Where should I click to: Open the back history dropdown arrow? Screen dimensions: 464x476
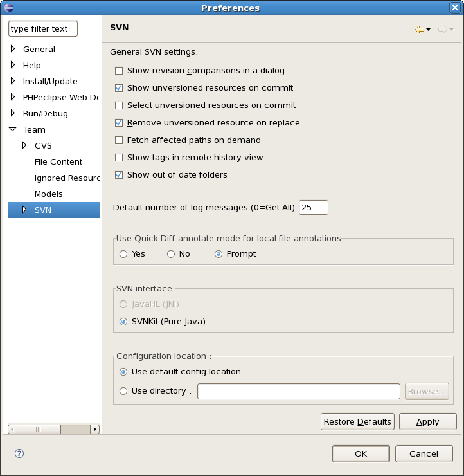[428, 30]
